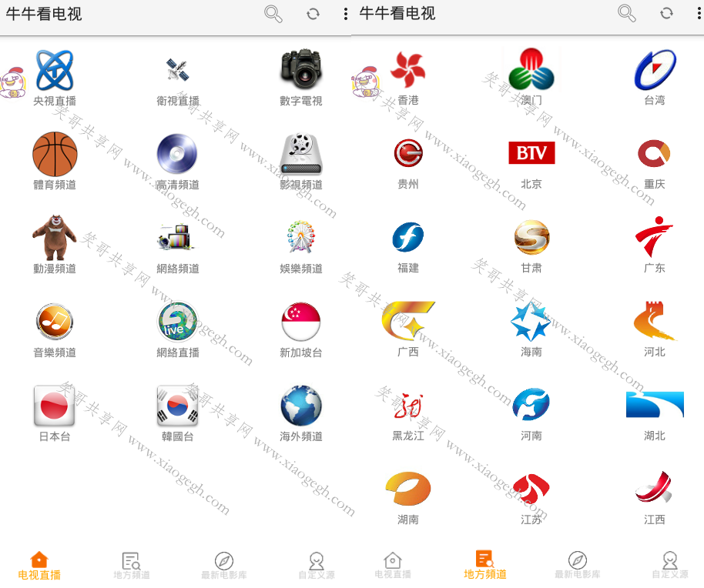The height and width of the screenshot is (588, 704).
Task: Open the 音樂頻道 music note icon
Action: 55,322
